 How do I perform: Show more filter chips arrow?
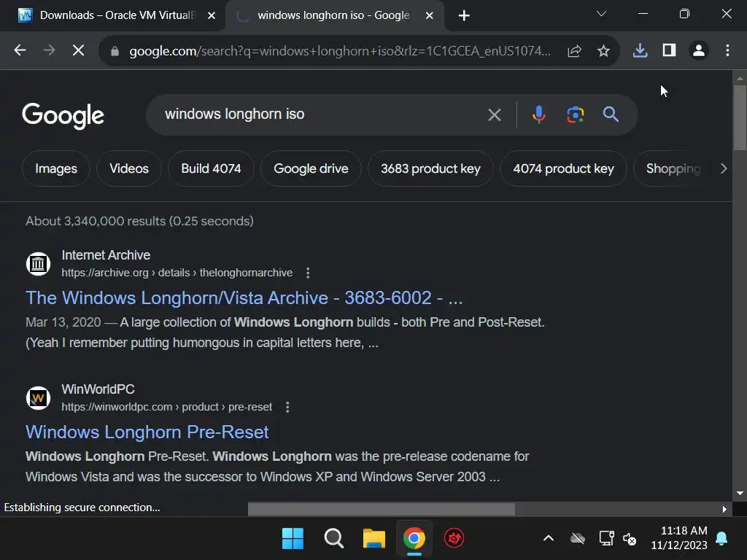pos(724,168)
